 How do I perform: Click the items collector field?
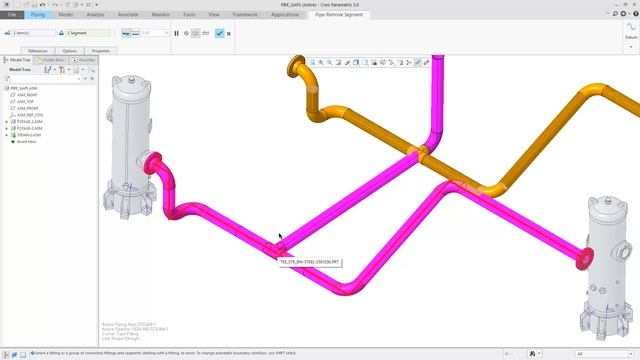pyautogui.click(x=33, y=33)
